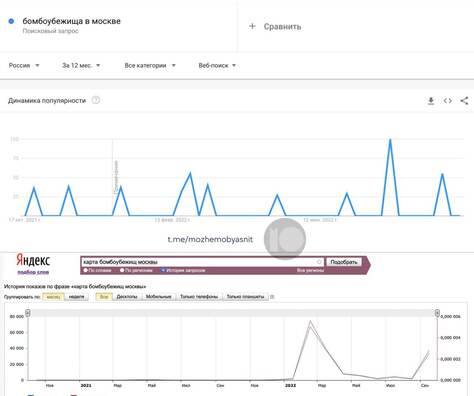This screenshot has height=396, width=474.
Task: Click the Примечание note marker on trends chart
Action: (116, 177)
